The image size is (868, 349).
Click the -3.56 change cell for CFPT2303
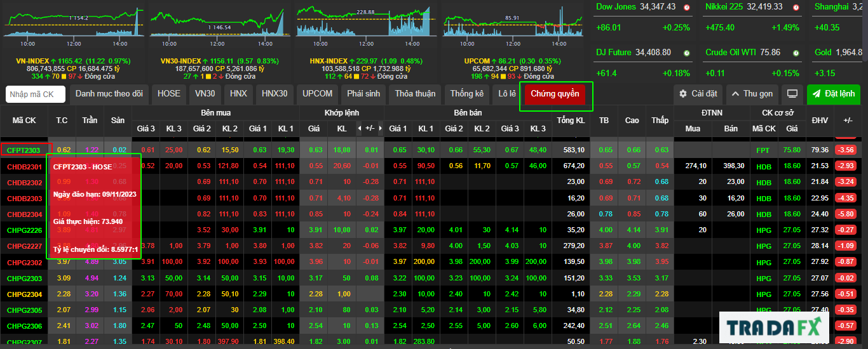(846, 150)
